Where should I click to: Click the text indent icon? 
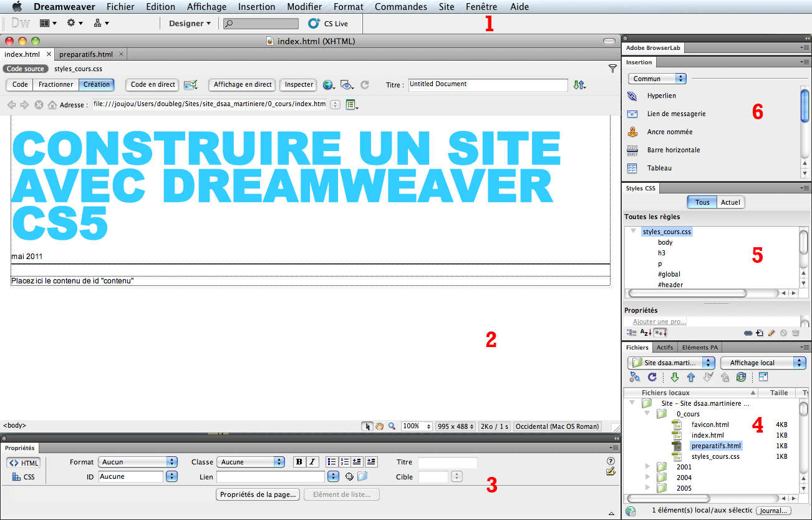[x=371, y=462]
